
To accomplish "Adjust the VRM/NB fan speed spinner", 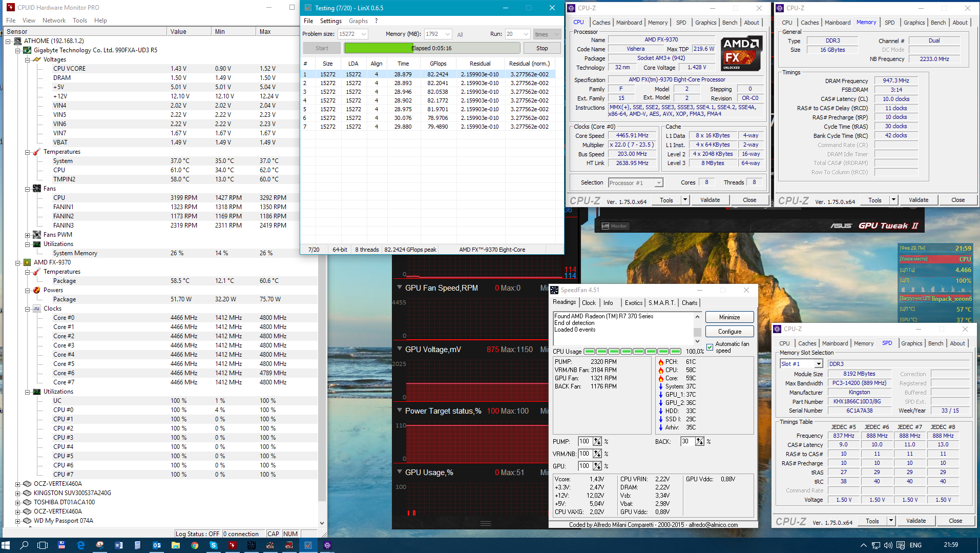I will point(597,454).
